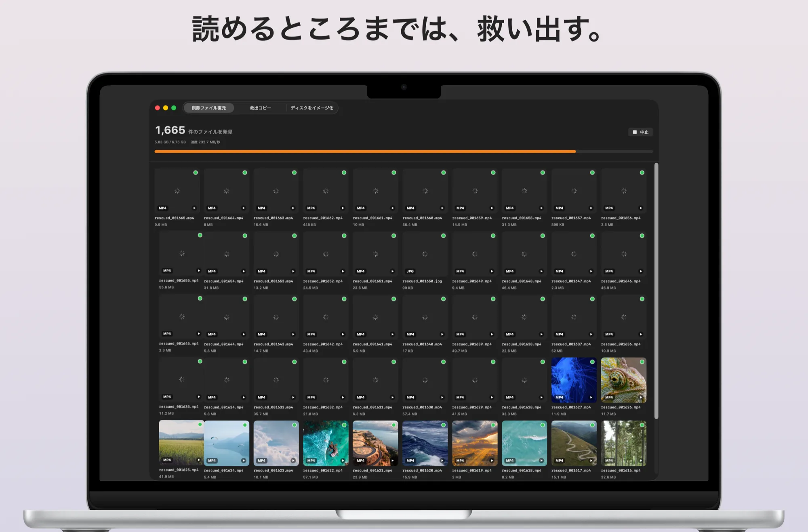808x532 pixels.
Task: Click the green status dot on rescued_001626.mp4
Action: coord(642,362)
